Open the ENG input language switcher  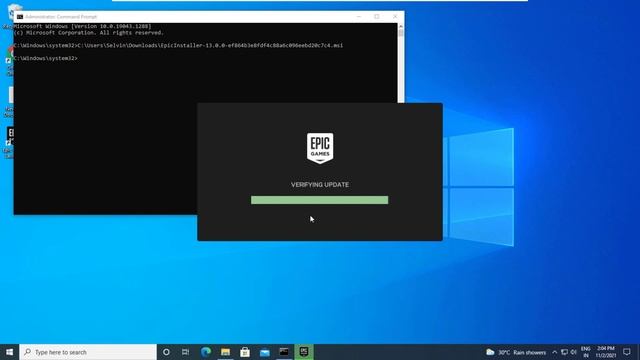pyautogui.click(x=586, y=352)
